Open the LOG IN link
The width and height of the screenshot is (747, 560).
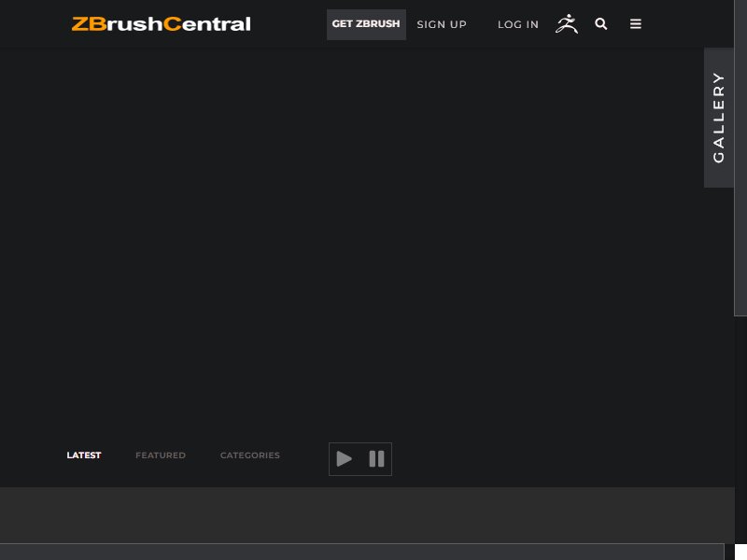[518, 24]
